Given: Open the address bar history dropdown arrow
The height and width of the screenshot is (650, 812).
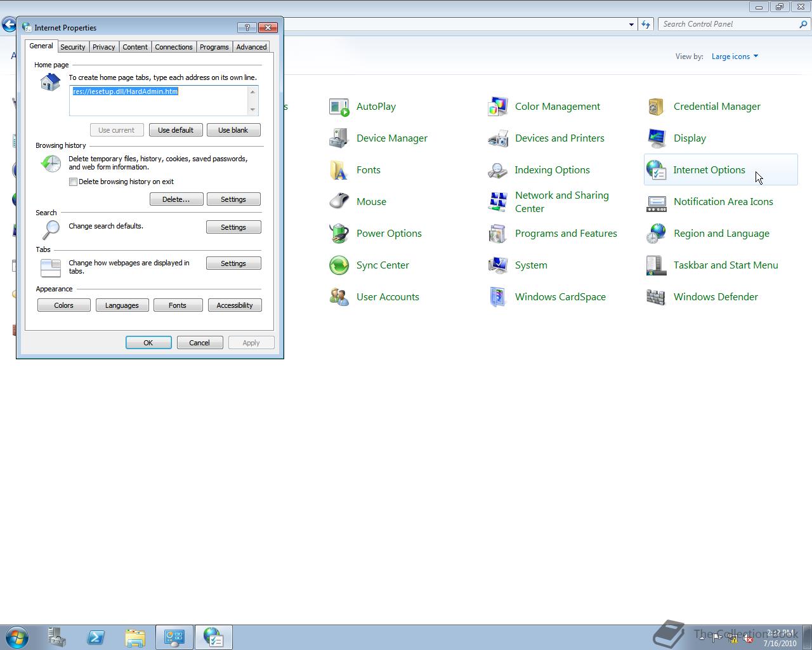Looking at the screenshot, I should tap(631, 24).
